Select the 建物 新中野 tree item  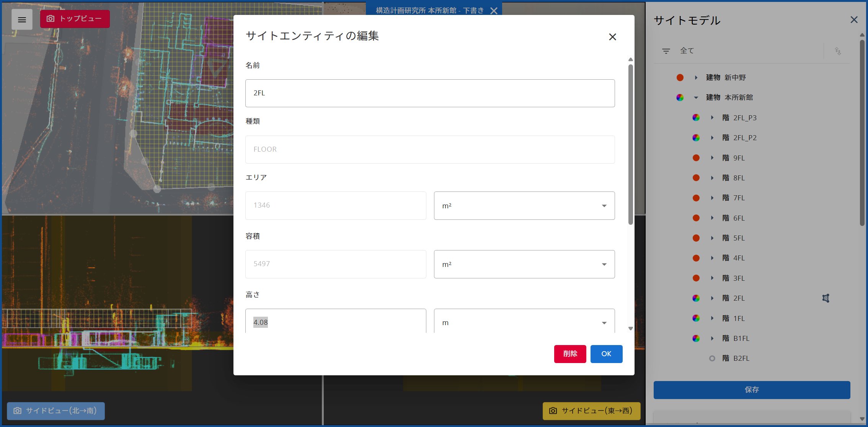pos(726,78)
